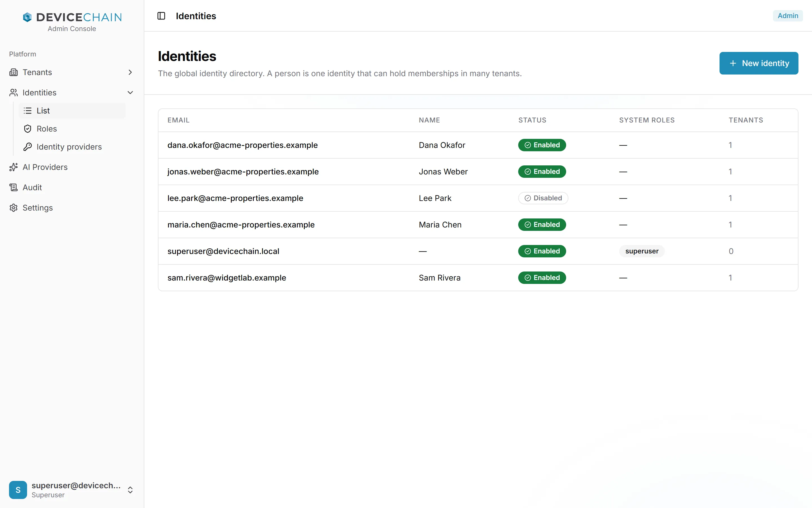Collapse the Identities chevron
This screenshot has height=508, width=812.
[x=130, y=92]
